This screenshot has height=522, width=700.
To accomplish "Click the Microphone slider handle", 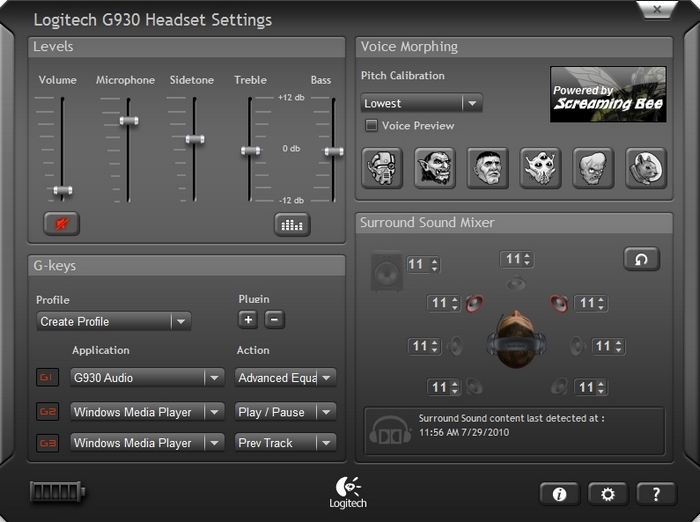I will tap(129, 121).
